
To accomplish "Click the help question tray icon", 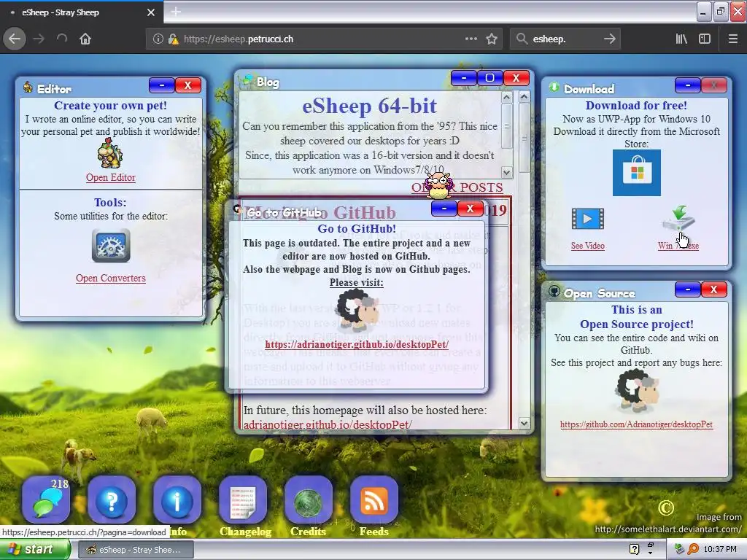I will click(634, 550).
